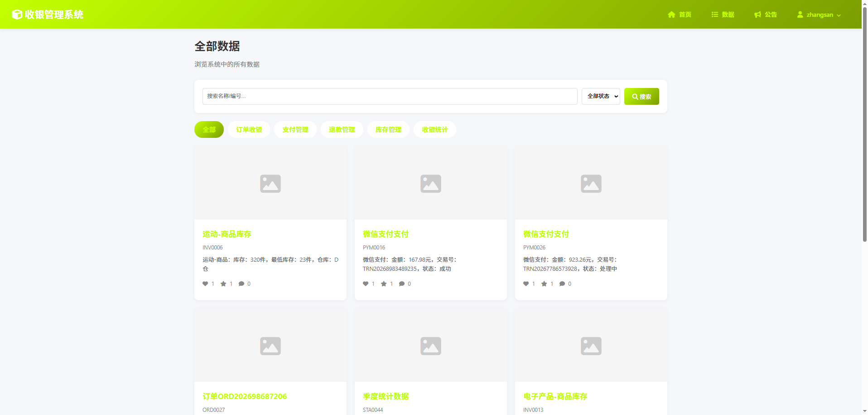Open comments on the PYM0016 card
Screen dimensions: 868x415
[x=402, y=284]
